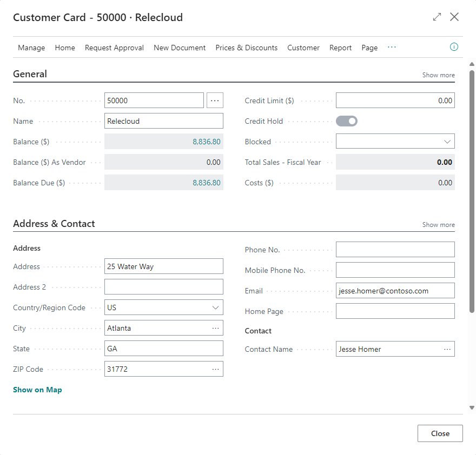
Task: Click into the No. field showing 50000
Action: pyautogui.click(x=154, y=101)
